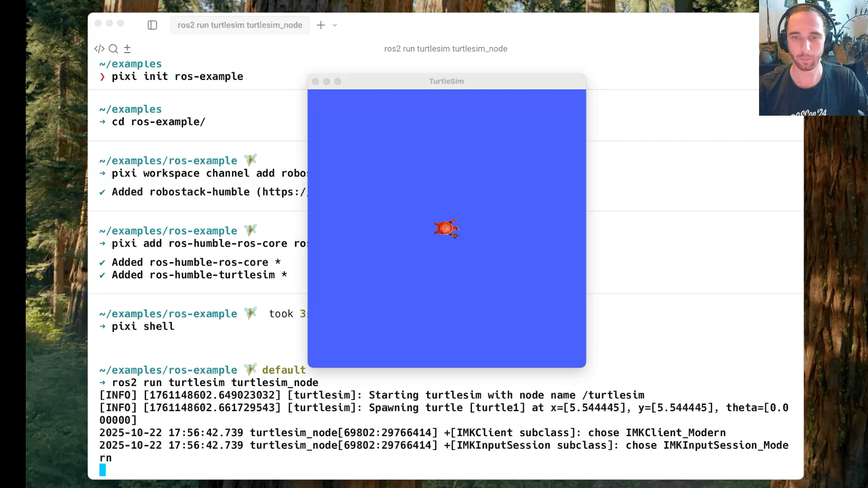Click the turtle sprite in TurtleSim

pyautogui.click(x=446, y=229)
